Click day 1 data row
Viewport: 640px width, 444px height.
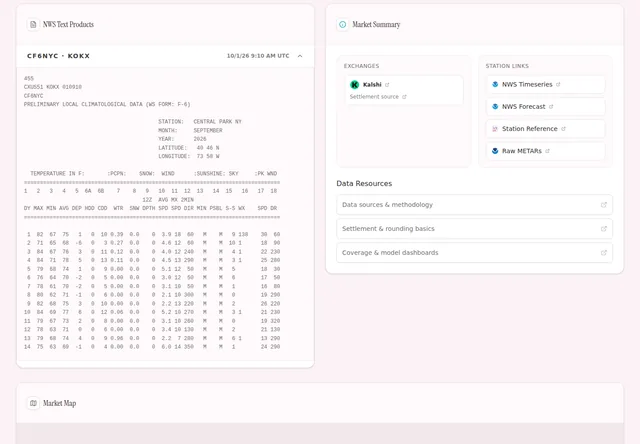pyautogui.click(x=153, y=234)
